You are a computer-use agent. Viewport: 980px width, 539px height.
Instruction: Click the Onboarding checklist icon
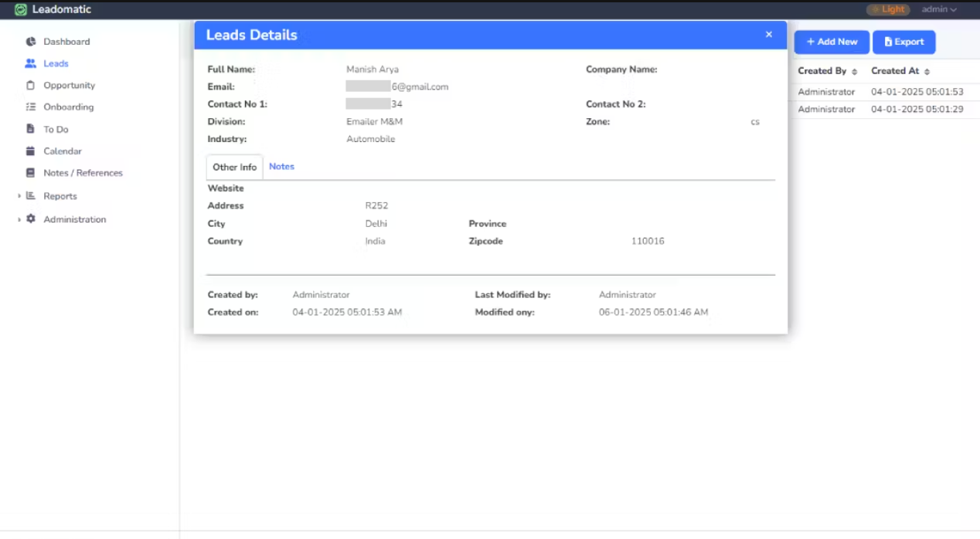coord(31,107)
